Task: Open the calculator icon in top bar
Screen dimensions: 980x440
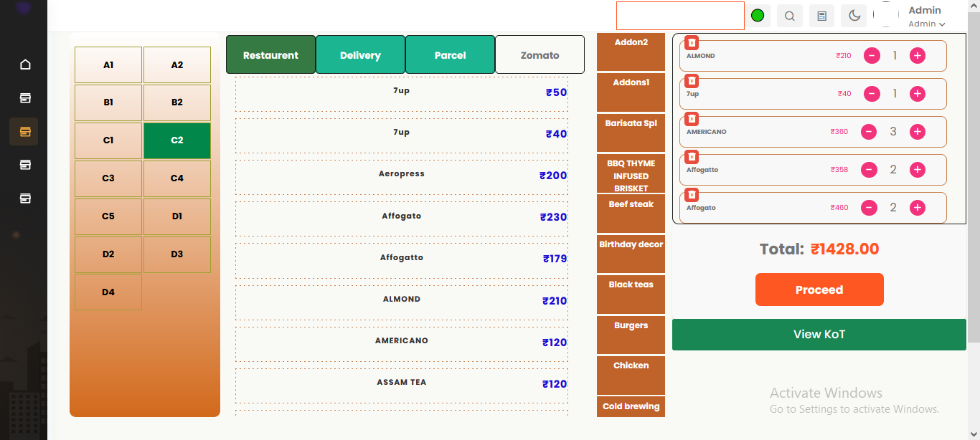Action: coord(822,16)
